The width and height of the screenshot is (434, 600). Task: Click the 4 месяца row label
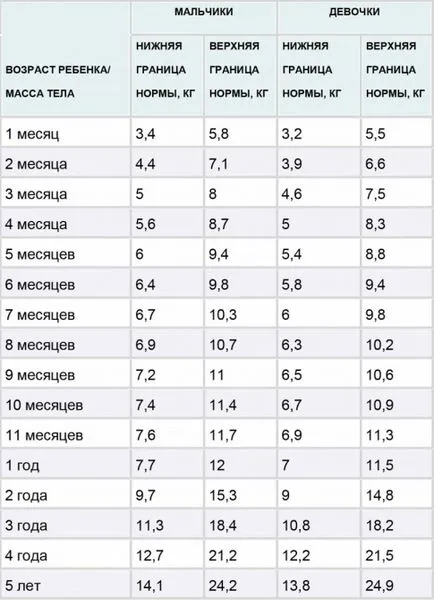coord(36,224)
